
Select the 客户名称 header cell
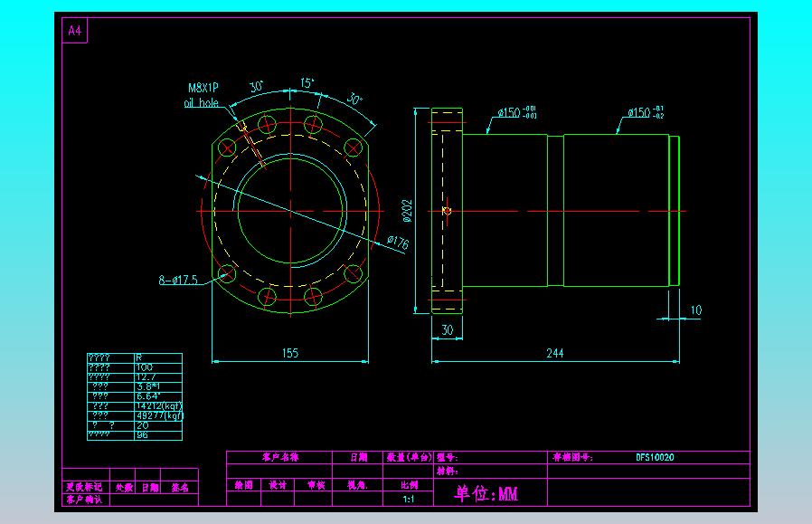point(279,457)
